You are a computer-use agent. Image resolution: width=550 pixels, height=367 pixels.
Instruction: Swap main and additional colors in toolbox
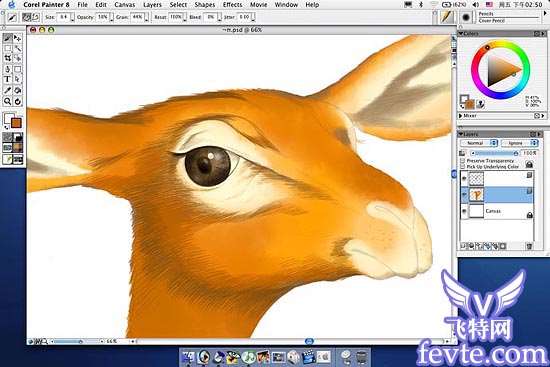7,127
